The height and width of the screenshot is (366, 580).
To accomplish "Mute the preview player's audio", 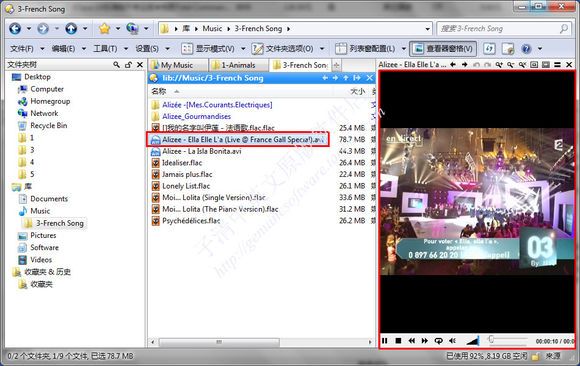I will (452, 340).
